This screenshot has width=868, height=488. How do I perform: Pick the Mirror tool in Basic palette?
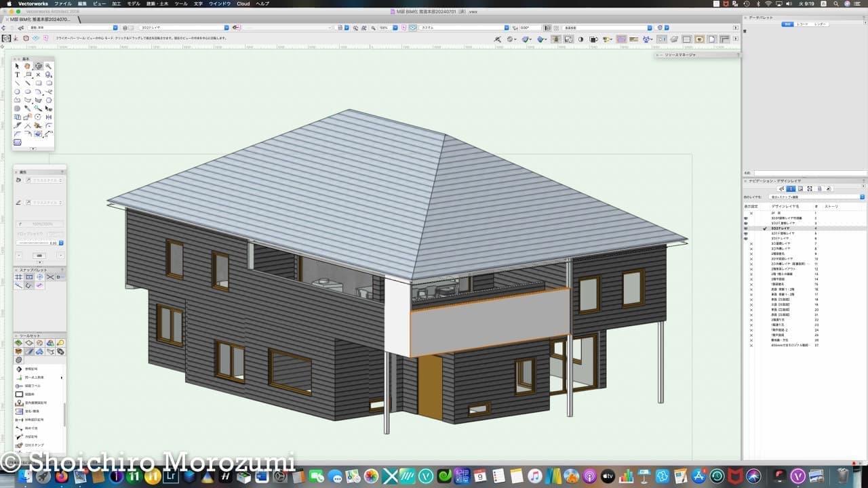pyautogui.click(x=49, y=117)
